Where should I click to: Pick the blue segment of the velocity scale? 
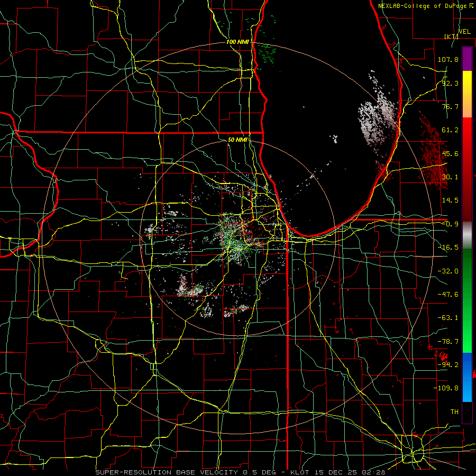tap(467, 377)
